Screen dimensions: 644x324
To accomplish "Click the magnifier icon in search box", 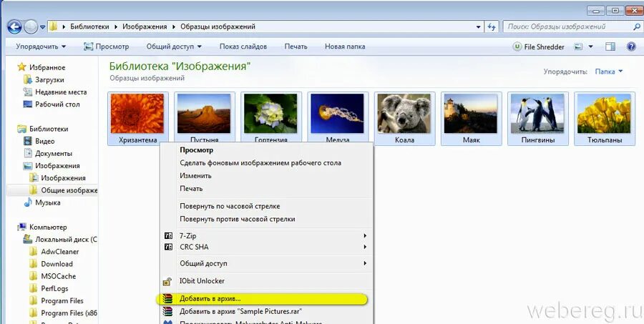I will (636, 26).
